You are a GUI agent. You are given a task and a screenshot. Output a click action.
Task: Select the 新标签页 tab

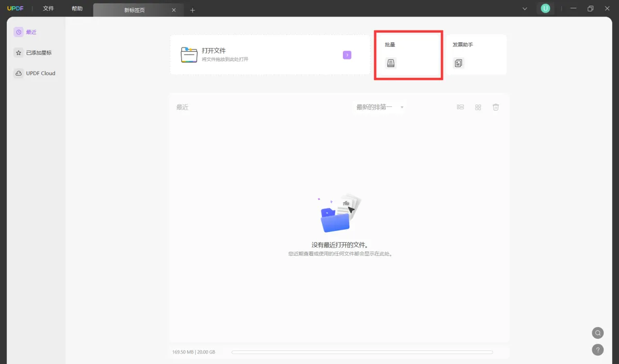[x=138, y=10]
